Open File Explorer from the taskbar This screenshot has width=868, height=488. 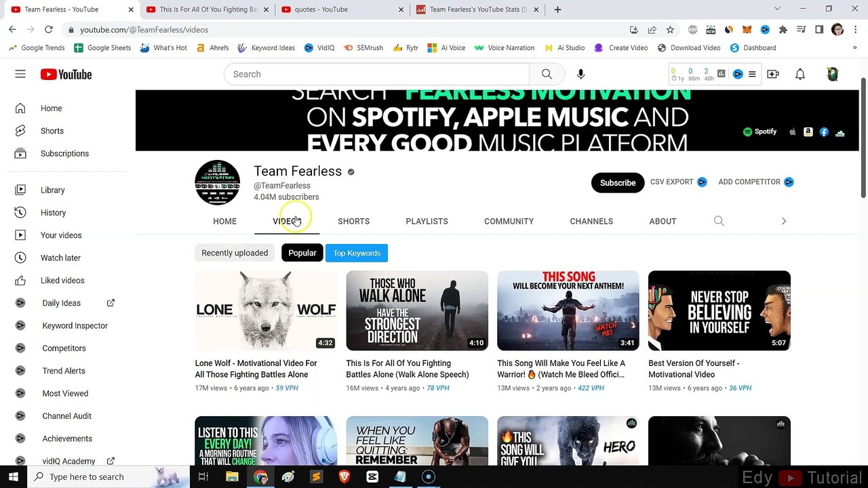(x=232, y=476)
